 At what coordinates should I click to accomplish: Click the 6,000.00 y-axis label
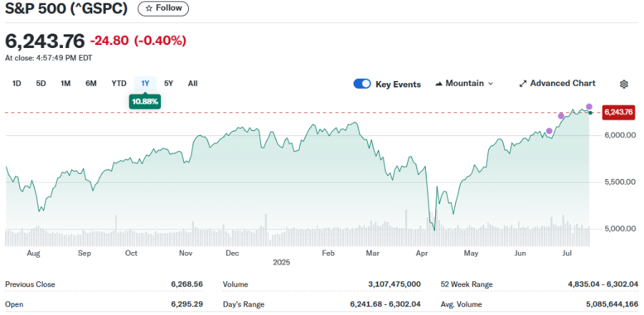click(x=619, y=135)
